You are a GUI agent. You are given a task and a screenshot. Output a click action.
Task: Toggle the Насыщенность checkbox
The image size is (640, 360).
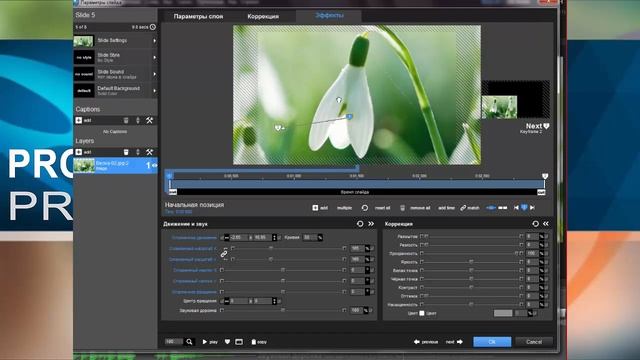(422, 304)
